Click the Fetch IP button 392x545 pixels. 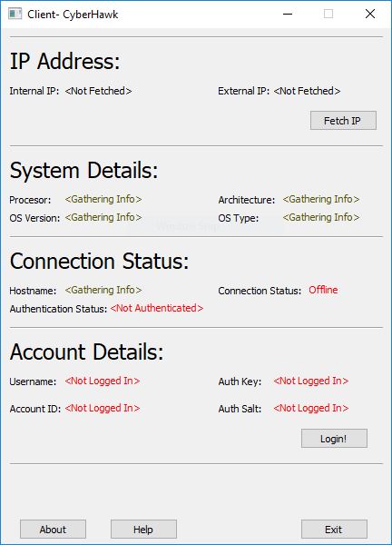(343, 120)
